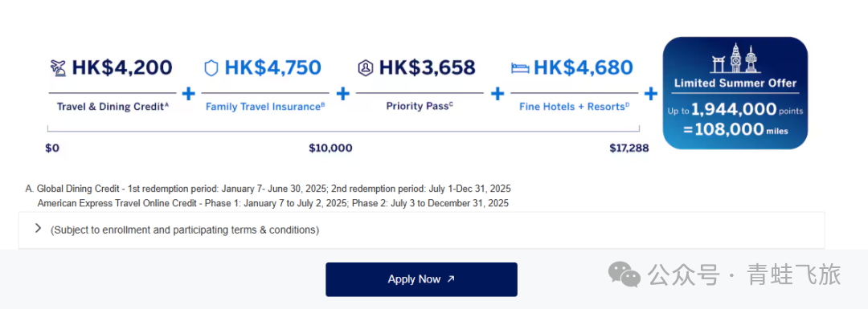
Task: Click the Priority Pass badge icon
Action: pos(366,68)
